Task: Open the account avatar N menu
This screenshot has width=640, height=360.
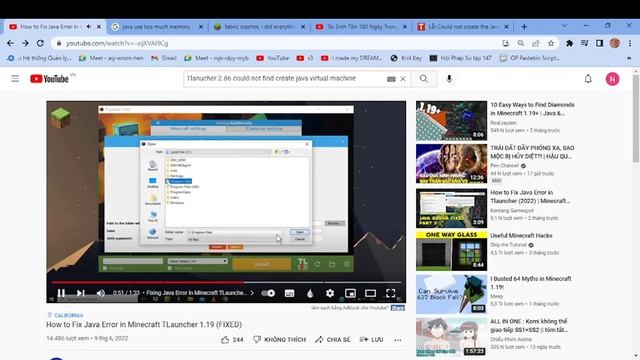Action: [x=612, y=79]
